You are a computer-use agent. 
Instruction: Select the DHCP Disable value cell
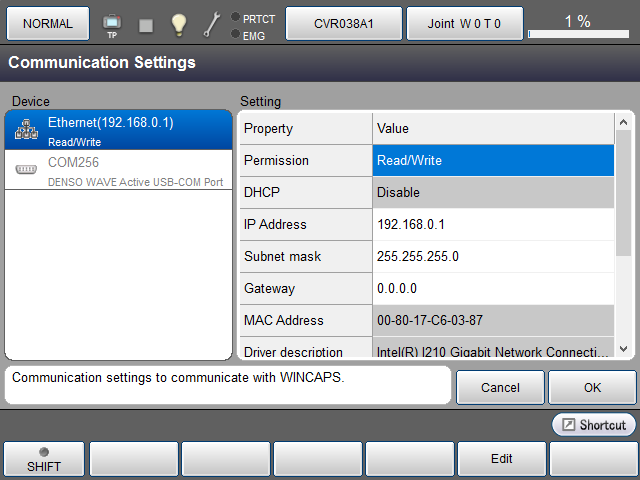493,192
